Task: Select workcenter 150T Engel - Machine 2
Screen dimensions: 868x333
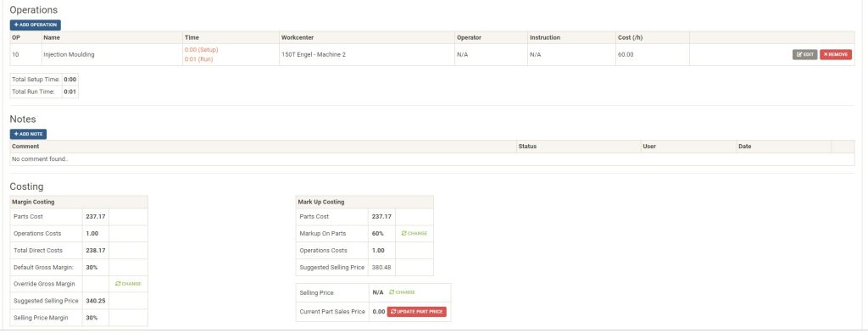Action: [314, 55]
